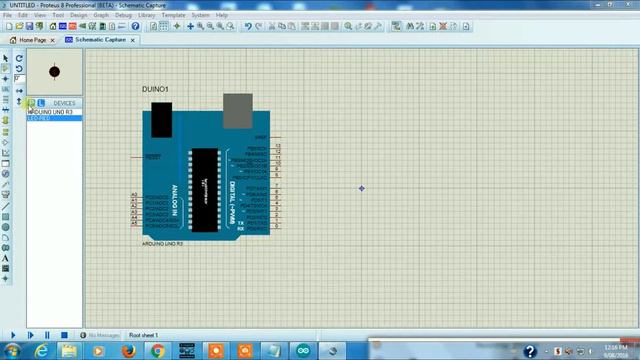
Task: Select the Text Script mode tool
Action: pos(5,100)
